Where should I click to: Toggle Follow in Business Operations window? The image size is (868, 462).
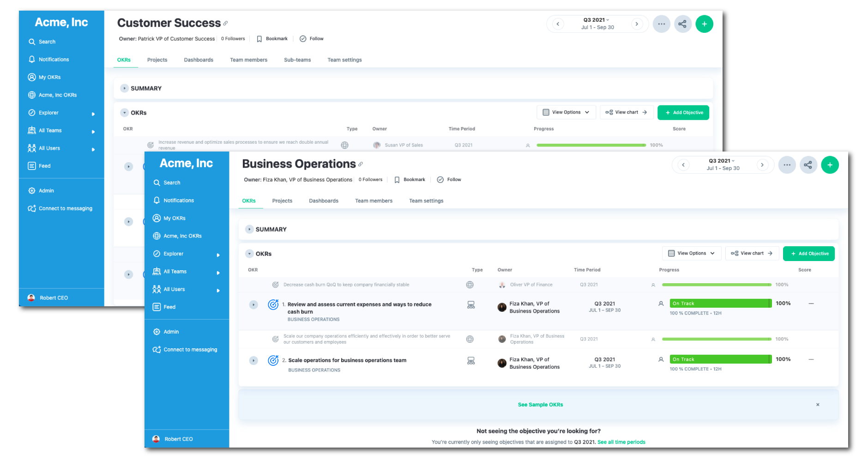click(x=449, y=180)
